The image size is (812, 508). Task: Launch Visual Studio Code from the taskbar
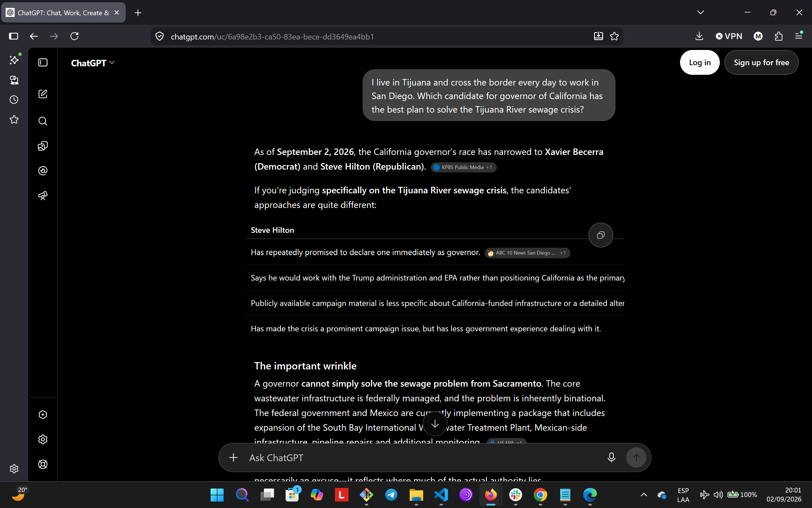[x=441, y=494]
